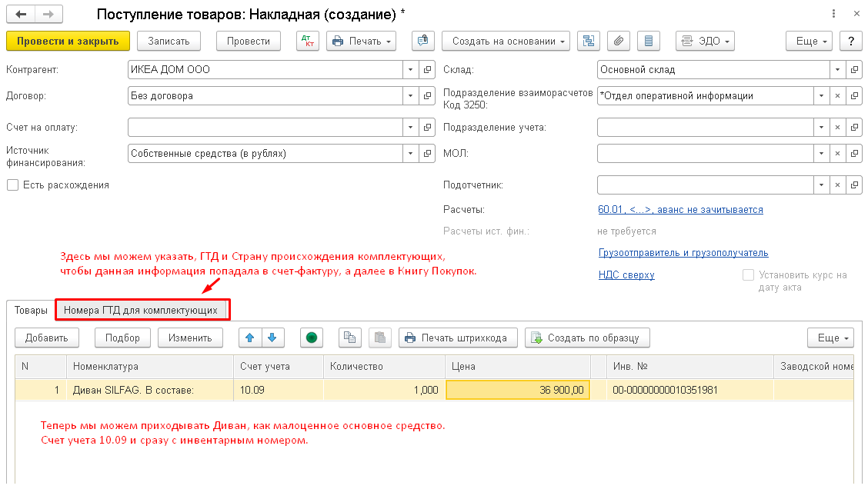Open the Печать menu
The height and width of the screenshot is (489, 868).
[361, 41]
